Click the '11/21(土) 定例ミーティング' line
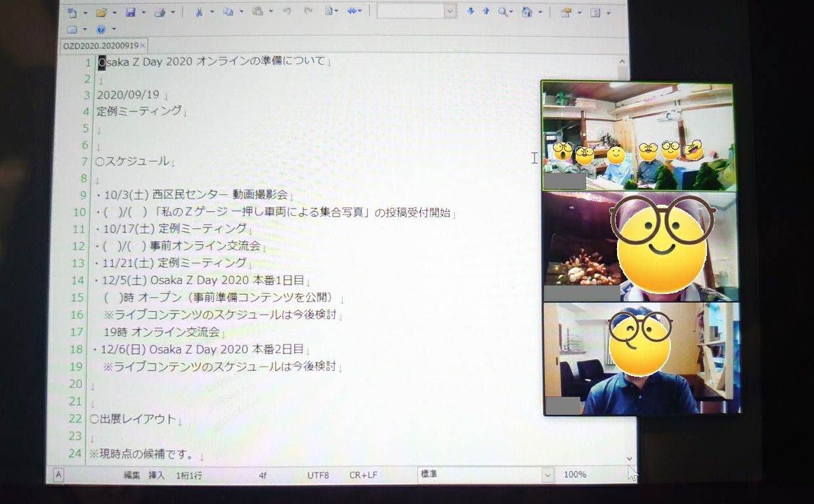Screen dimensions: 814x504 pyautogui.click(x=170, y=263)
